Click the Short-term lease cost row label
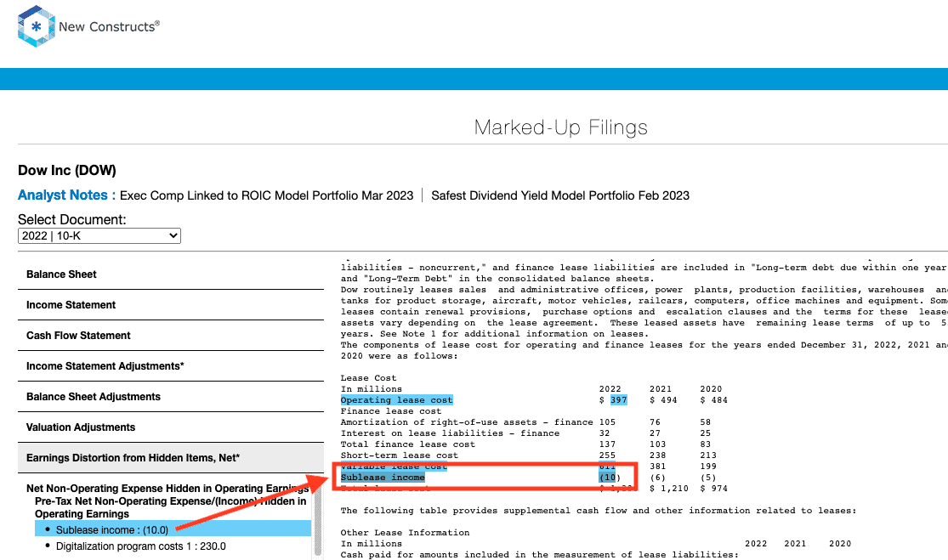The image size is (948, 560). click(400, 455)
